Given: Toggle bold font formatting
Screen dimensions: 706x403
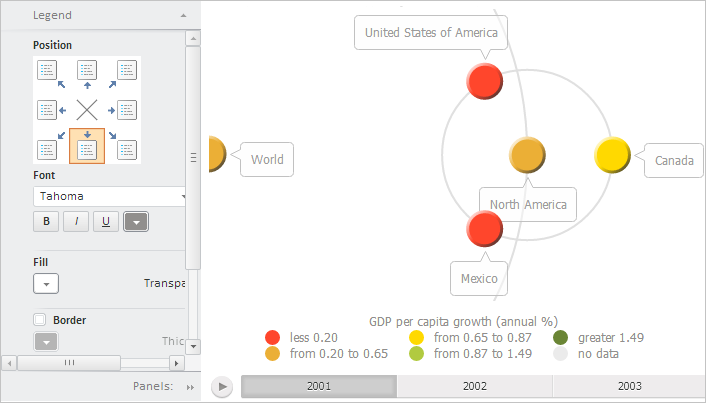Looking at the screenshot, I should pos(46,221).
